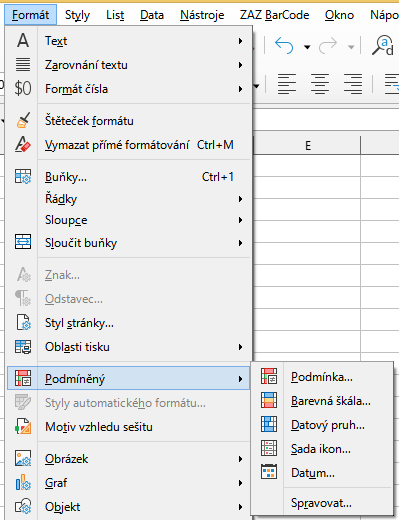Choose Barevná škála... option
The height and width of the screenshot is (520, 399).
(322, 401)
